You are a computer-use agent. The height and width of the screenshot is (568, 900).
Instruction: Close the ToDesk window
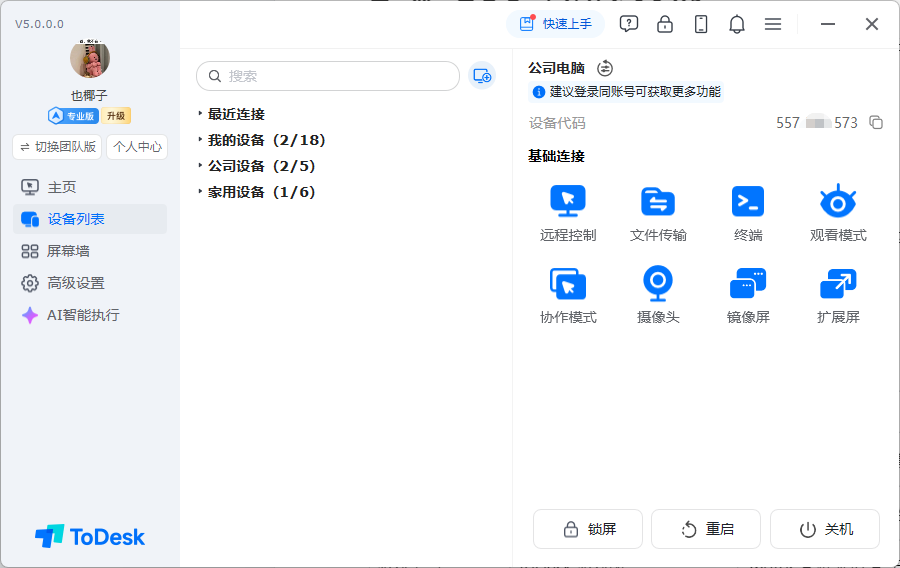(x=872, y=24)
